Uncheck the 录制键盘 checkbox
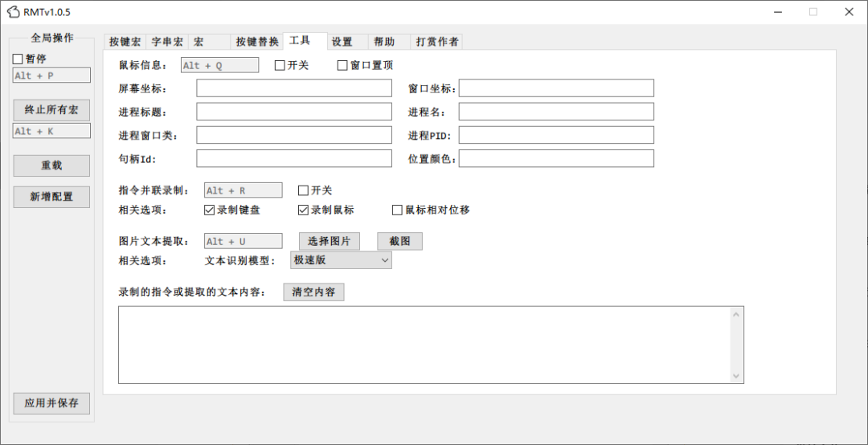868x445 pixels. click(210, 210)
